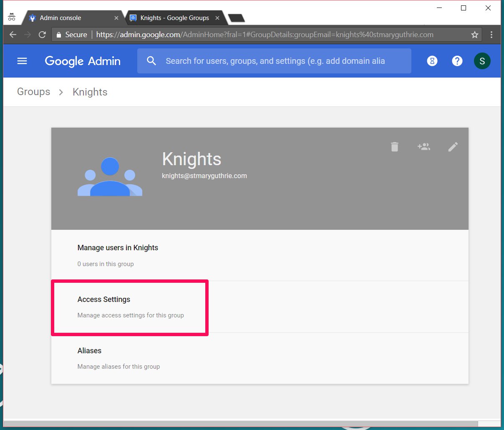Screen dimensions: 504x430
Task: Click the group email knights@stmaryguthrie.com
Action: tap(204, 176)
